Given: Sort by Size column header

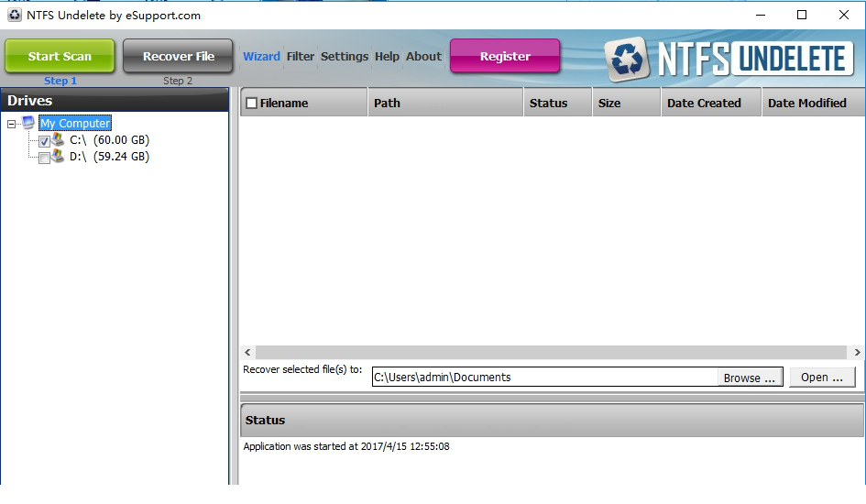Looking at the screenshot, I should pyautogui.click(x=626, y=103).
